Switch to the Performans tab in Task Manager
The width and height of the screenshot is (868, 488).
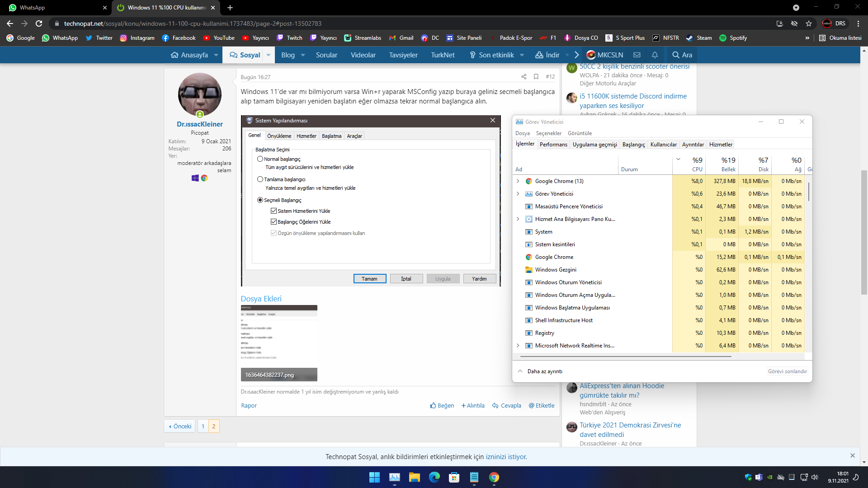[553, 145]
